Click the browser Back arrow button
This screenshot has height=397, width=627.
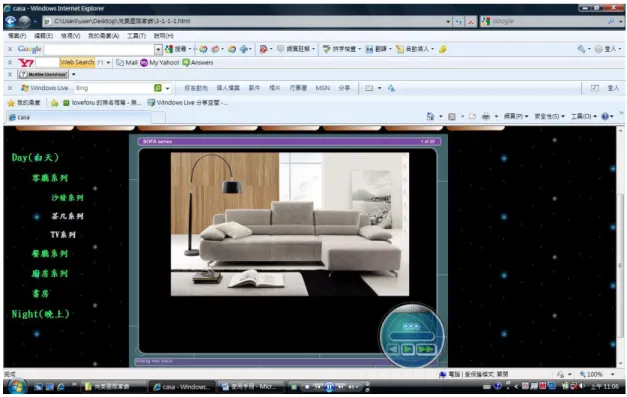tap(11, 21)
